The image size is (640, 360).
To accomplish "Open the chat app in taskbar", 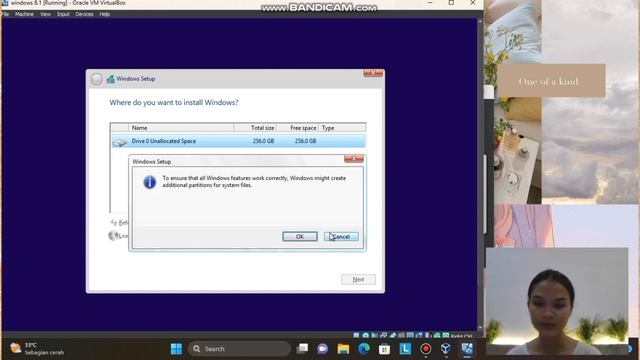I will coord(323,349).
